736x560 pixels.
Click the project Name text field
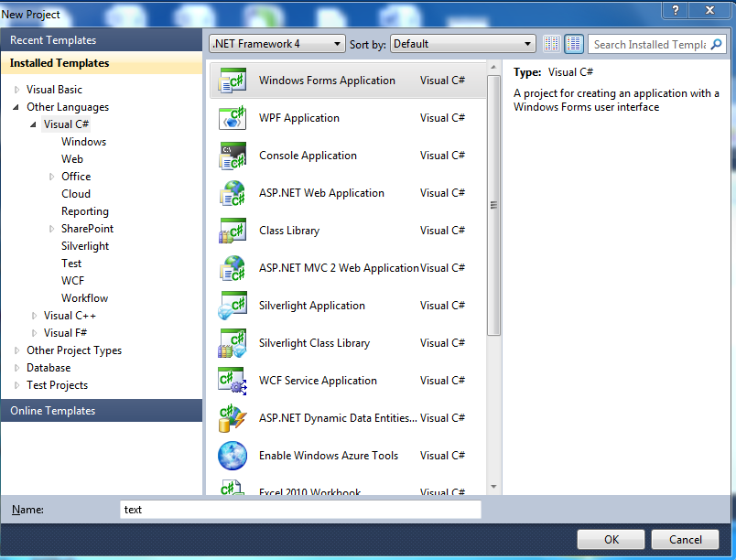point(301,510)
